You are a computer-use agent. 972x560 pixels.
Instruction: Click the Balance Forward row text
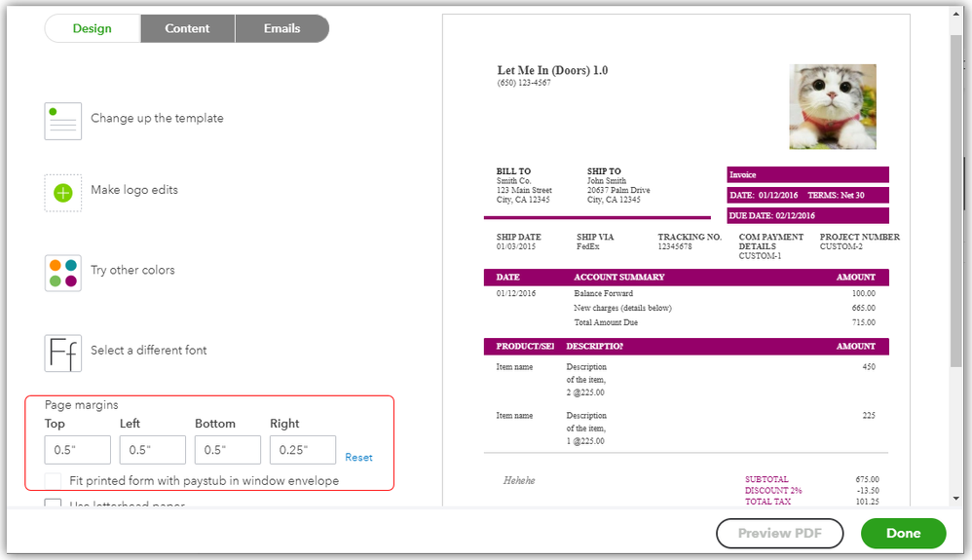point(603,293)
